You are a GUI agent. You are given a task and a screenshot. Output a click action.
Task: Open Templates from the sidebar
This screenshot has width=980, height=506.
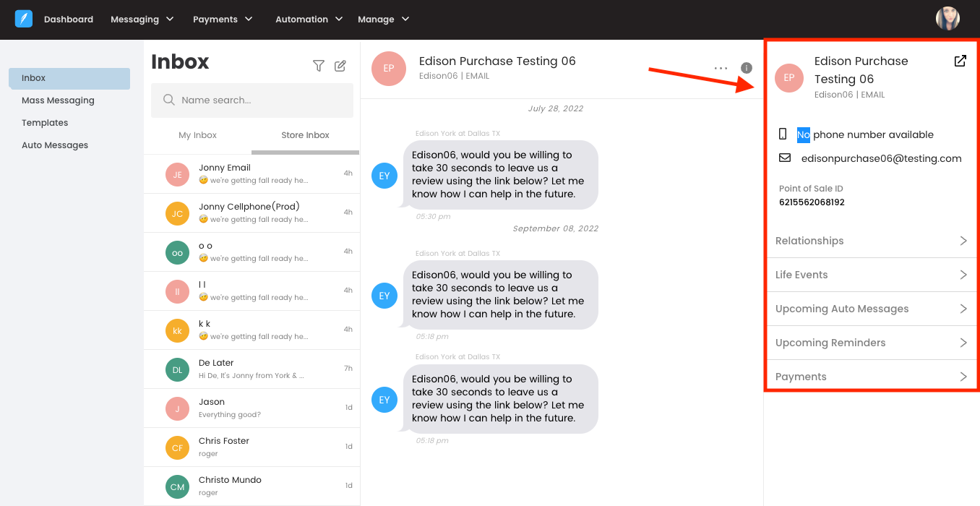tap(45, 122)
